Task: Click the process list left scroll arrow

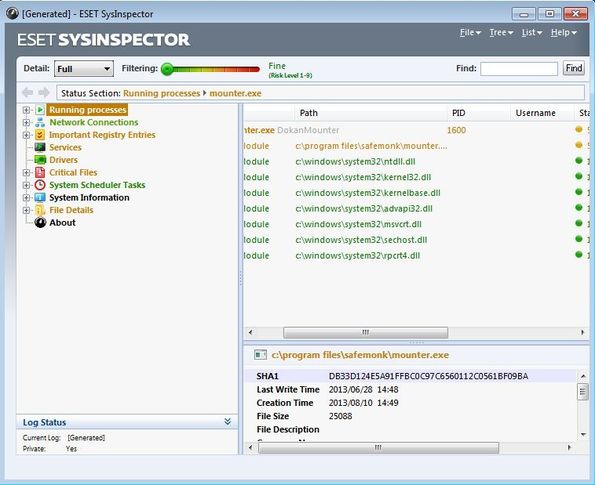Action: [250, 332]
